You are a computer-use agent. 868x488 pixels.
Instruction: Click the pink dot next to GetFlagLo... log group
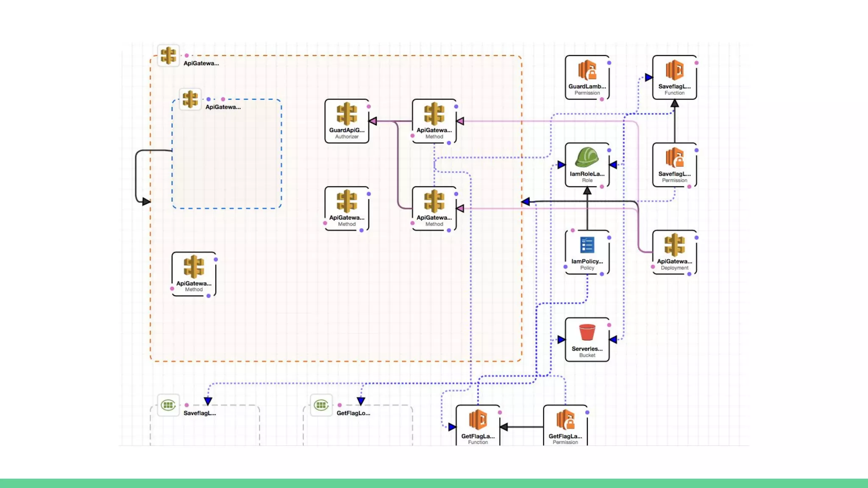coord(339,405)
